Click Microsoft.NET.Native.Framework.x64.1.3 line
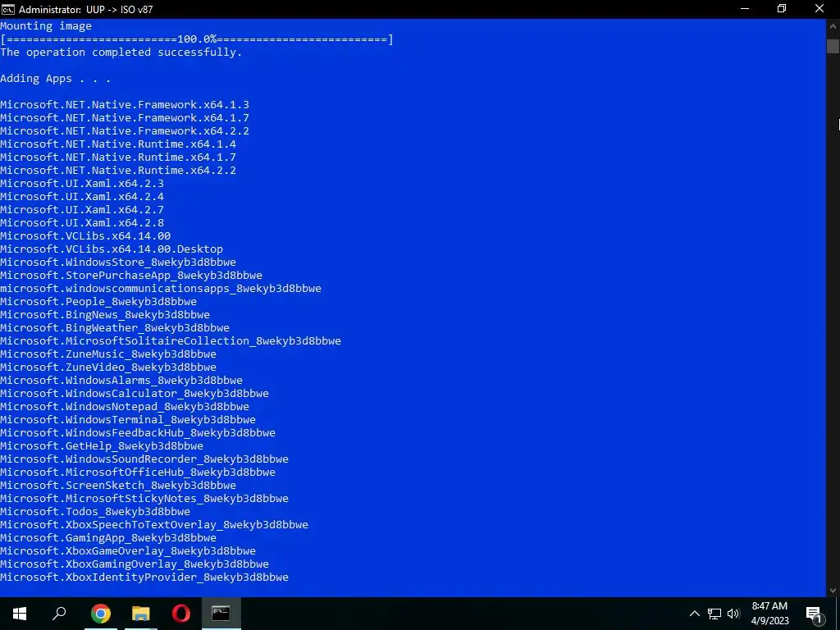840x630 pixels. [125, 105]
